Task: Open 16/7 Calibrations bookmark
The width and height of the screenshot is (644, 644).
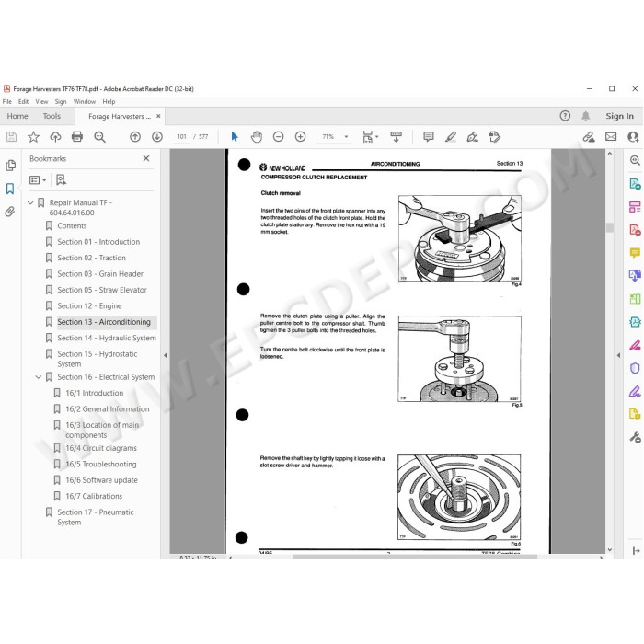Action: pos(94,496)
